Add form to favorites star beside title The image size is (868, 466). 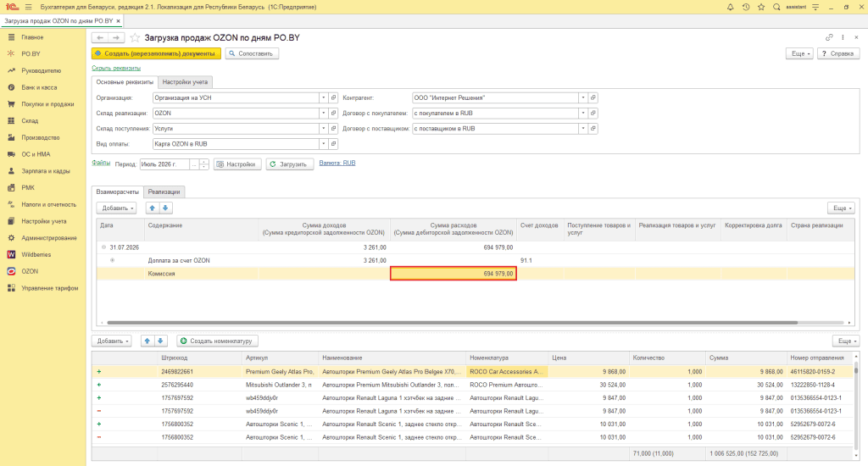point(135,37)
